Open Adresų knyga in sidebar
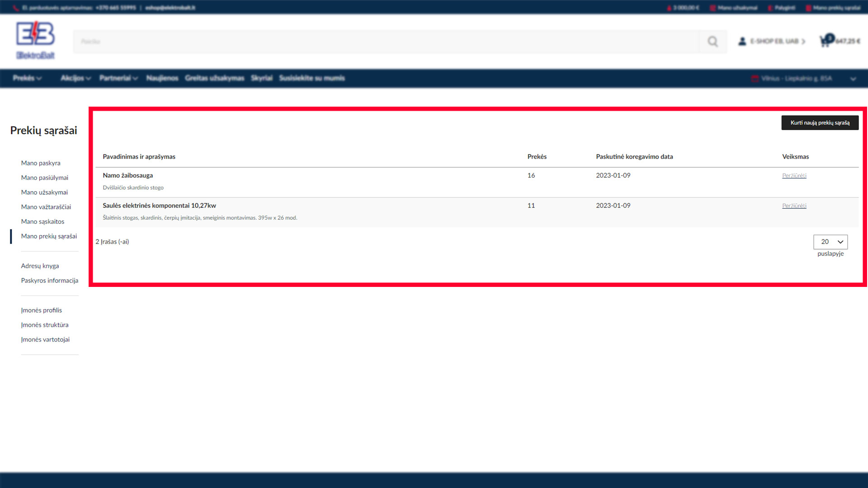 [40, 266]
